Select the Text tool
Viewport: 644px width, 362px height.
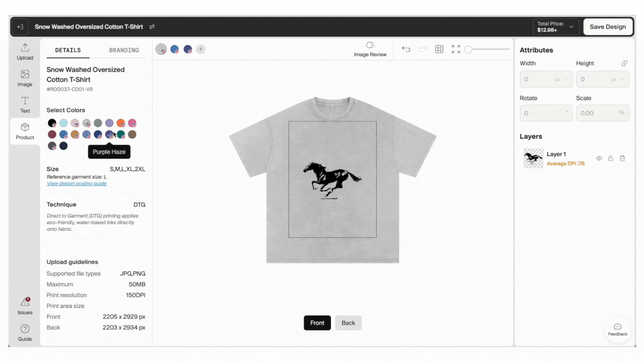(x=25, y=105)
